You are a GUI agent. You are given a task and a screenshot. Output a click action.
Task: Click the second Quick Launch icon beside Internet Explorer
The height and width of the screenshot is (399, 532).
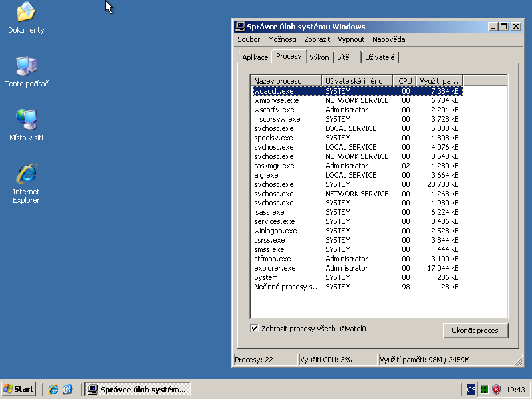pyautogui.click(x=68, y=389)
